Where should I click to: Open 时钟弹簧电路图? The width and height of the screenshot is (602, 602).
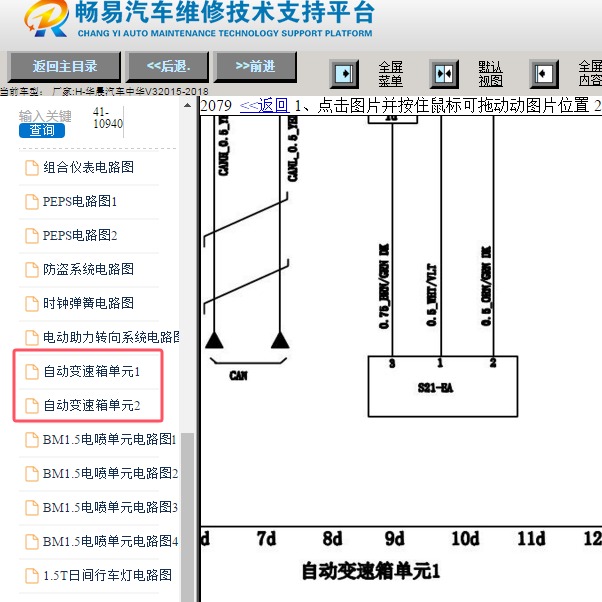coord(88,303)
